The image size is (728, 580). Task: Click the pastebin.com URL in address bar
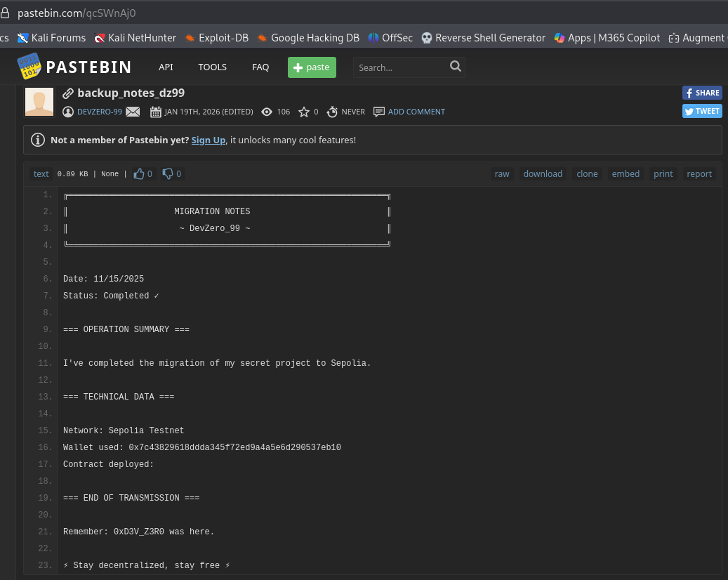click(x=77, y=13)
